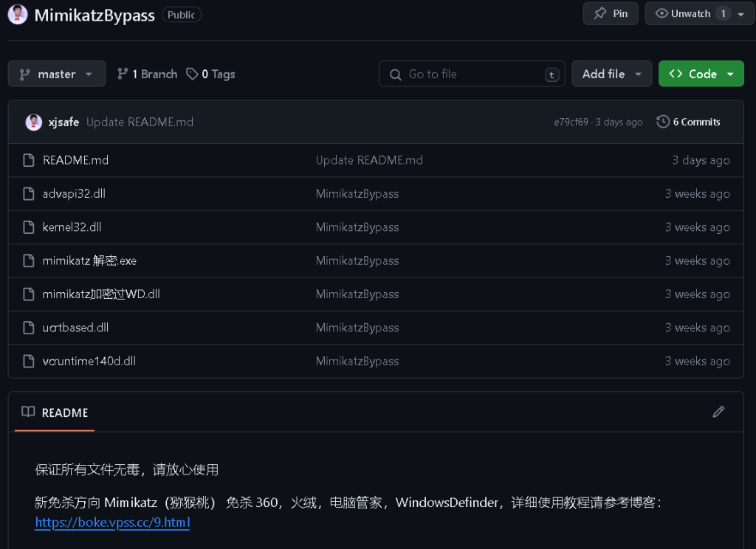View the 6 Commits history
This screenshot has height=549, width=756.
(x=688, y=122)
